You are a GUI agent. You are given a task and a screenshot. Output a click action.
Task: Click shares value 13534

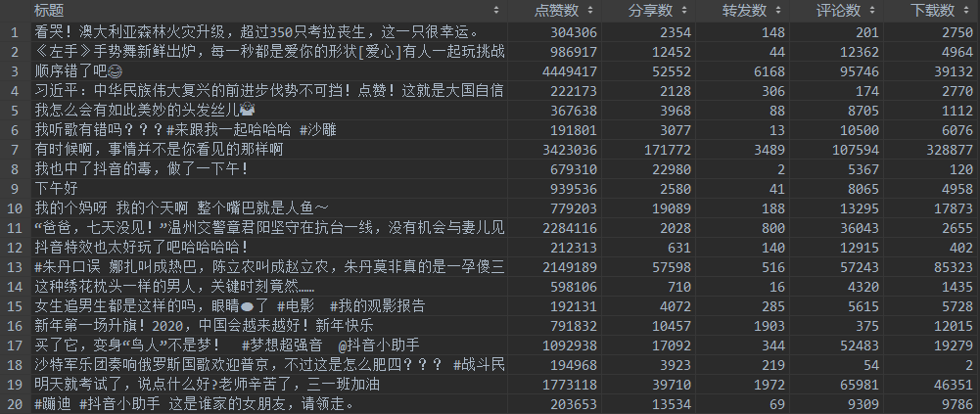tap(672, 403)
